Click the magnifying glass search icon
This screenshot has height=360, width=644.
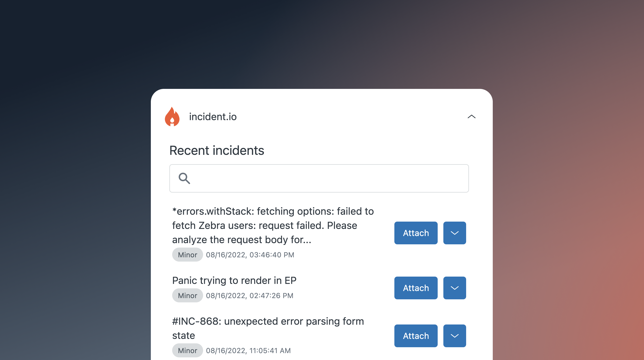[x=184, y=178]
